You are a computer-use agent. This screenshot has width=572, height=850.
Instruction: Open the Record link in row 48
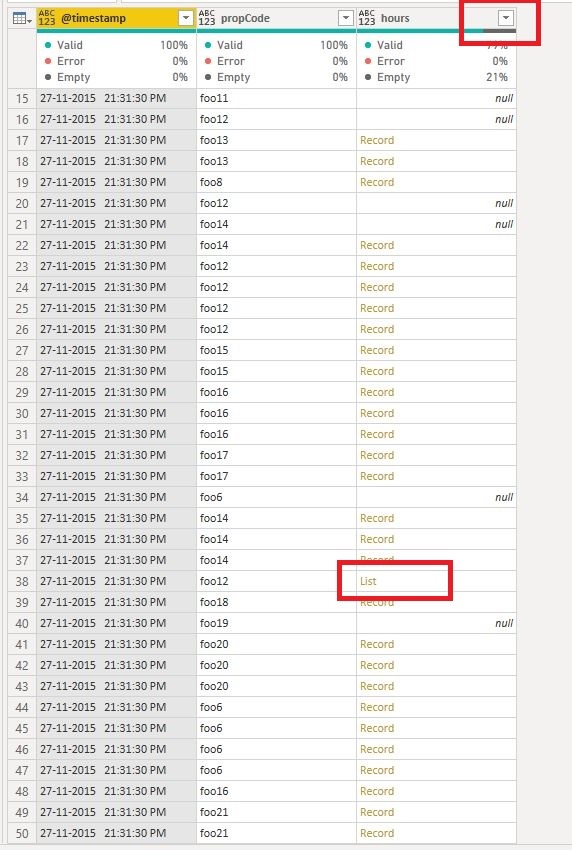377,791
